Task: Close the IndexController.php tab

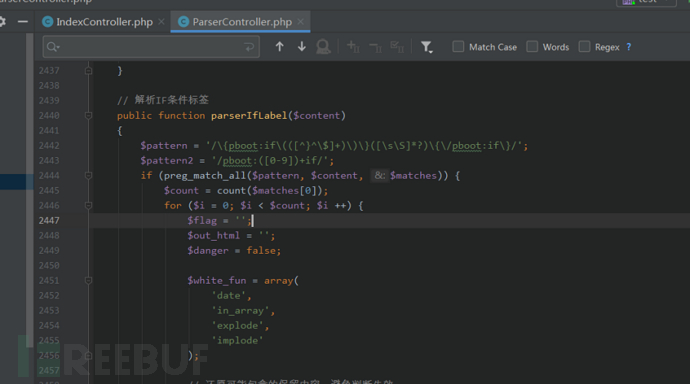Action: [x=161, y=22]
